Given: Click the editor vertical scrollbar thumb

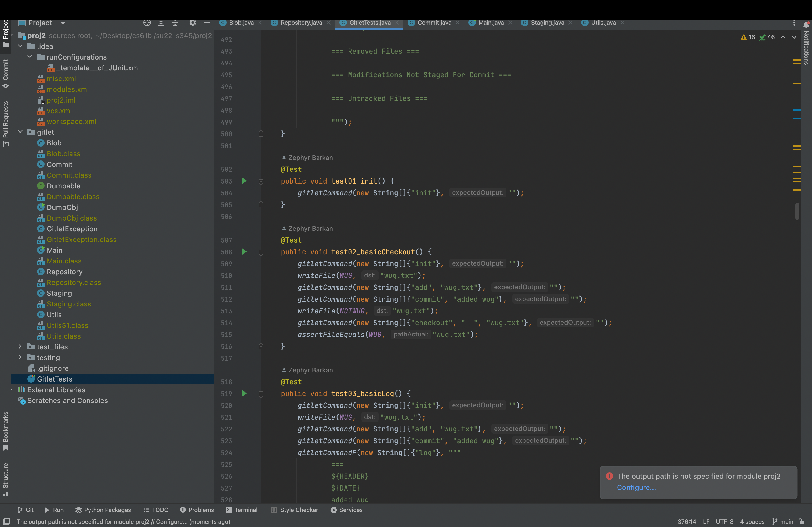Looking at the screenshot, I should (797, 211).
